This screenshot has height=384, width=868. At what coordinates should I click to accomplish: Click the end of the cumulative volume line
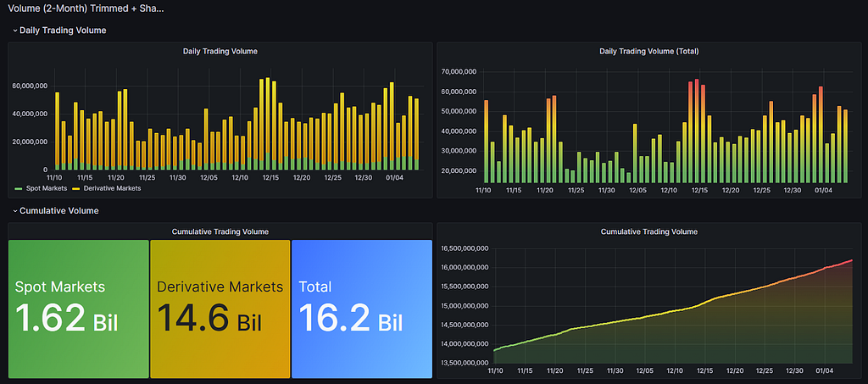[853, 260]
